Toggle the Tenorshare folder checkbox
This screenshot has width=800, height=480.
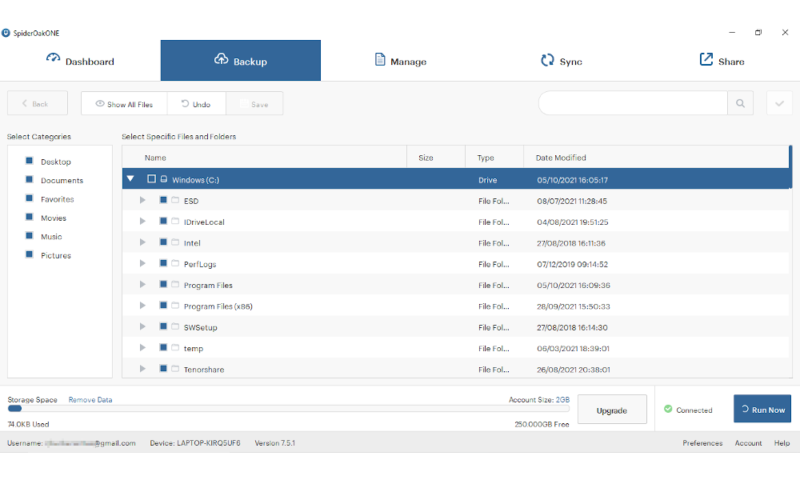tap(163, 368)
